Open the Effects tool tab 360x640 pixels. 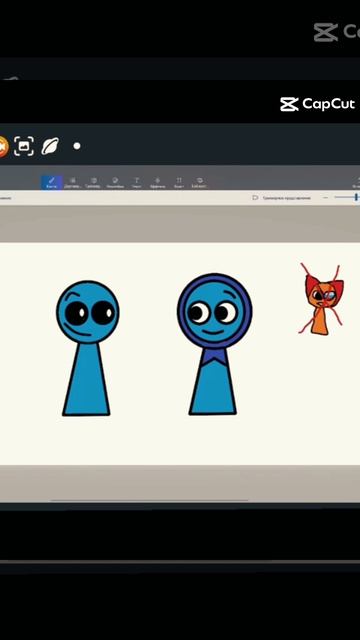(x=158, y=182)
